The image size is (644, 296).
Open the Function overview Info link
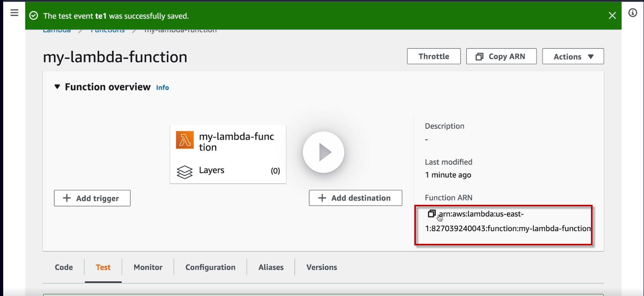(x=162, y=88)
